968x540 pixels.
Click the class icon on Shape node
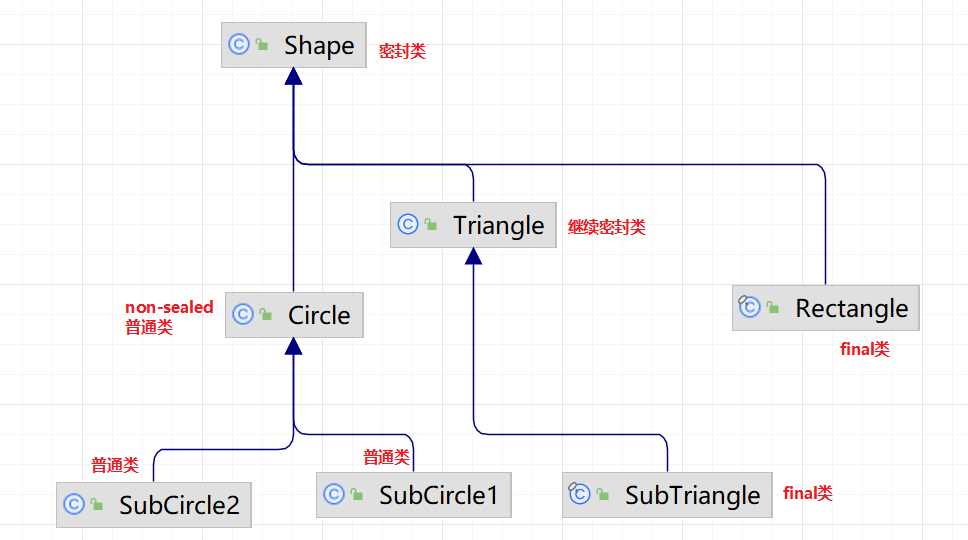point(239,44)
